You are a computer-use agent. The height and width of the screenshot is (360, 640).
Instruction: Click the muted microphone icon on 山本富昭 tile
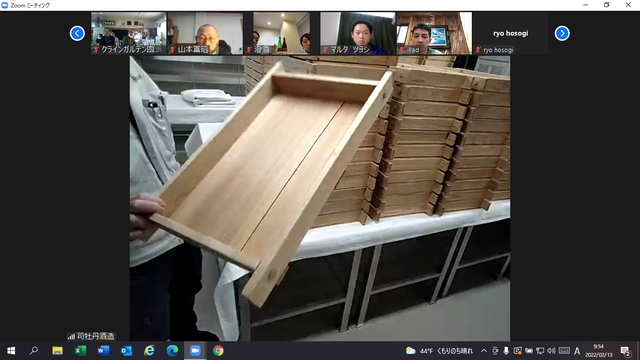[x=172, y=50]
